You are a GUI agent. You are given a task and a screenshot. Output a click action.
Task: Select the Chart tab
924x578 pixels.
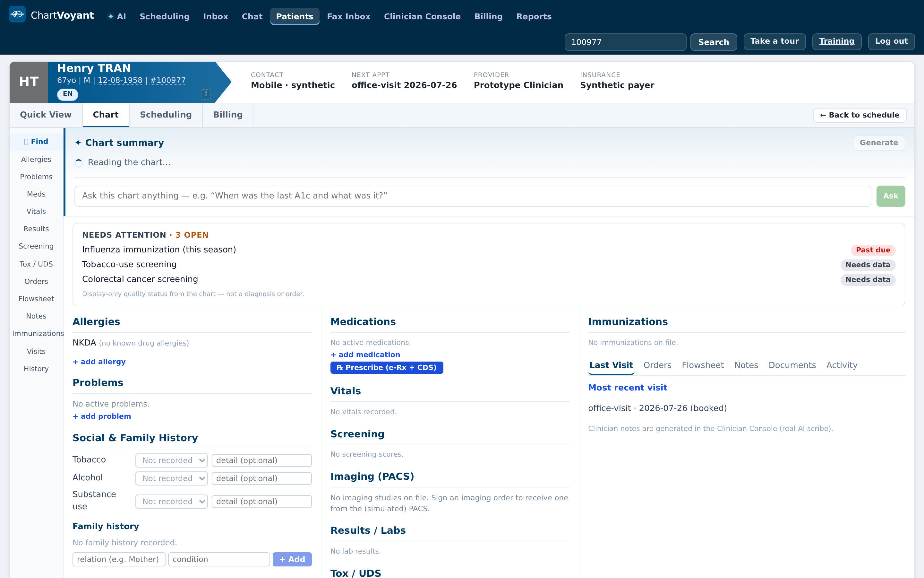(x=106, y=115)
